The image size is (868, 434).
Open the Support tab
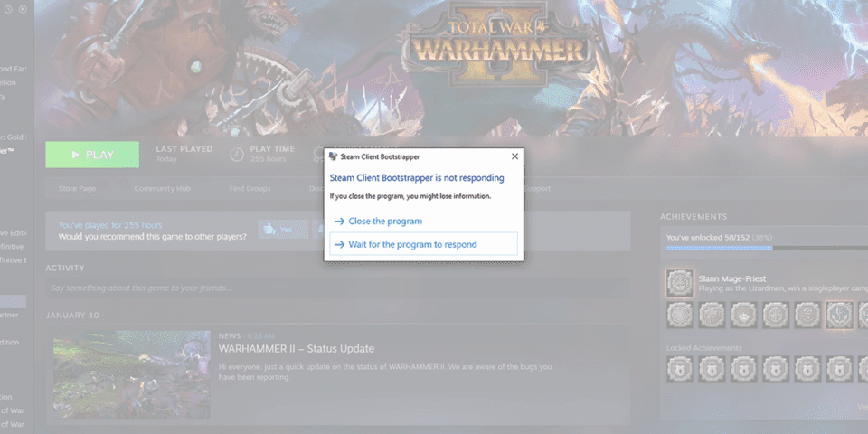[x=537, y=189]
